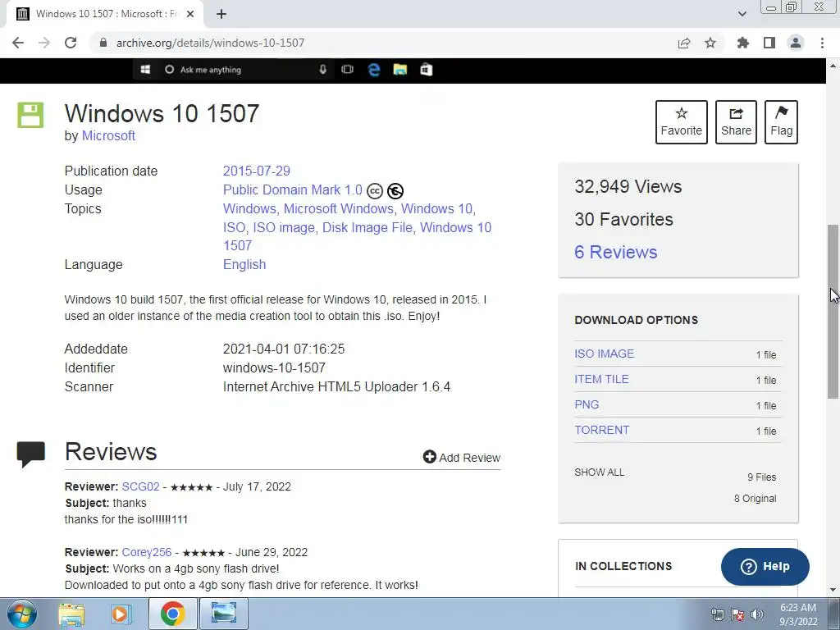Jump to the 6 Reviews link
The height and width of the screenshot is (630, 840).
615,253
